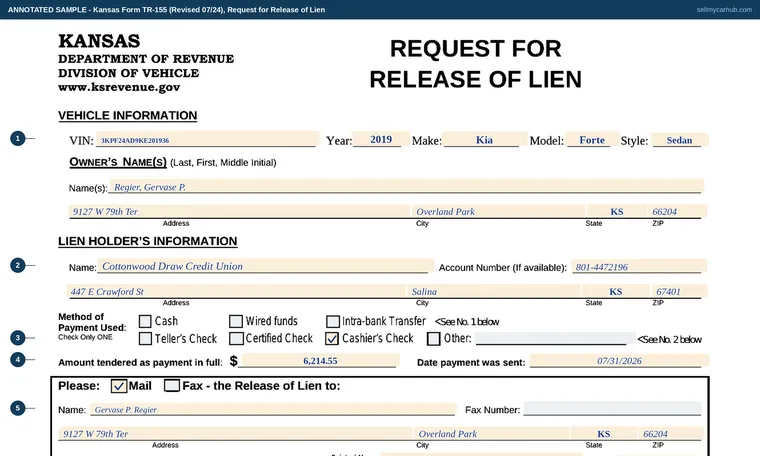Click lien holder address 447 E Crawford St
The width and height of the screenshot is (760, 456).
(x=236, y=291)
